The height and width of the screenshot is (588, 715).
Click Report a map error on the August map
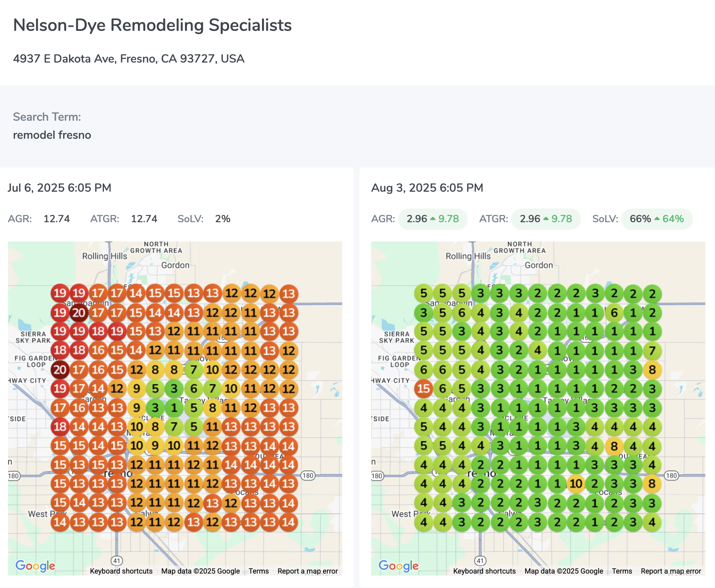tap(670, 571)
